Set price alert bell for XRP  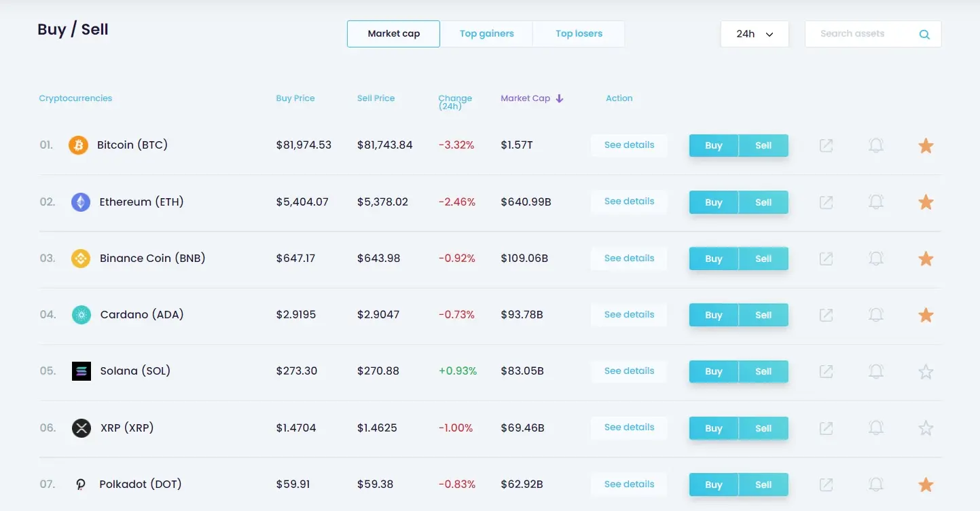click(x=876, y=428)
